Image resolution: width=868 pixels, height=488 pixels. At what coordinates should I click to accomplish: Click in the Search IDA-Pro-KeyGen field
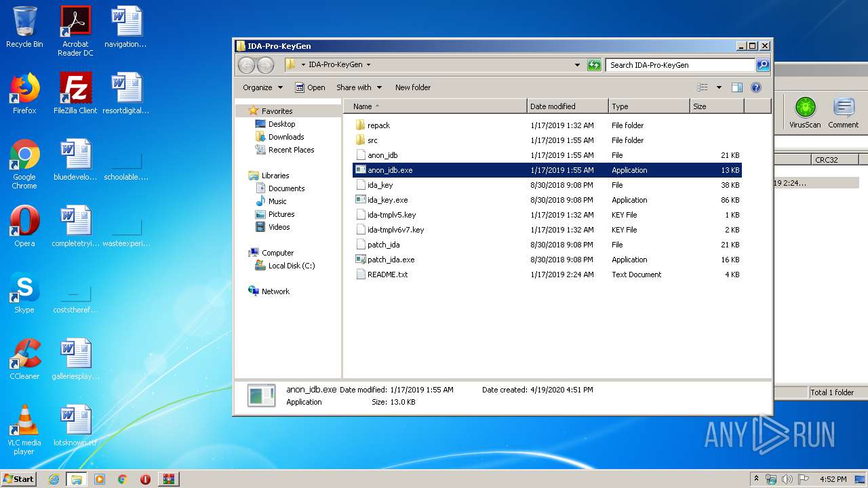pos(680,65)
